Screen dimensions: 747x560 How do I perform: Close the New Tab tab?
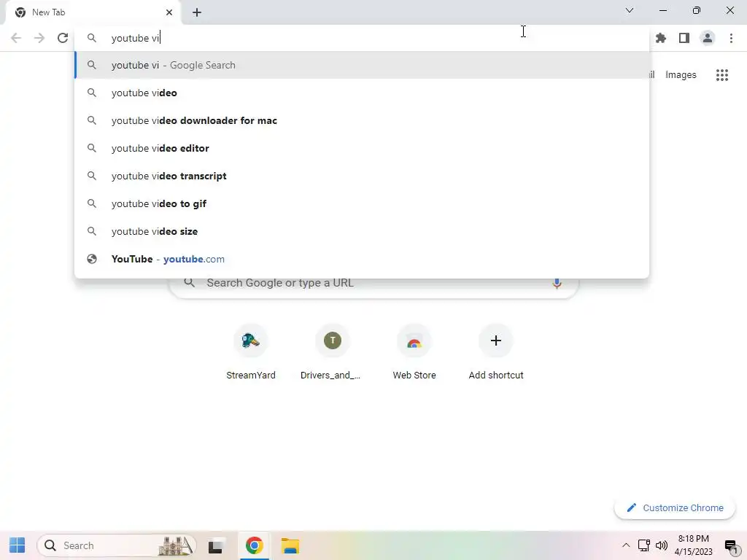[169, 12]
